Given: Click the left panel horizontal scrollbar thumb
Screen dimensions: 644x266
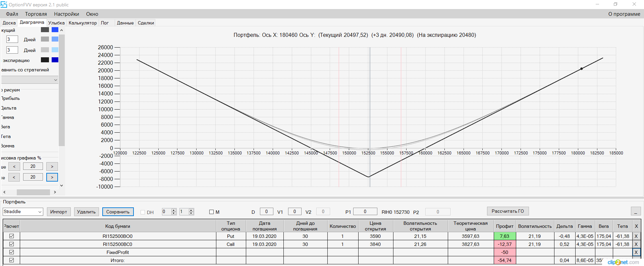Looking at the screenshot, I should tap(33, 192).
